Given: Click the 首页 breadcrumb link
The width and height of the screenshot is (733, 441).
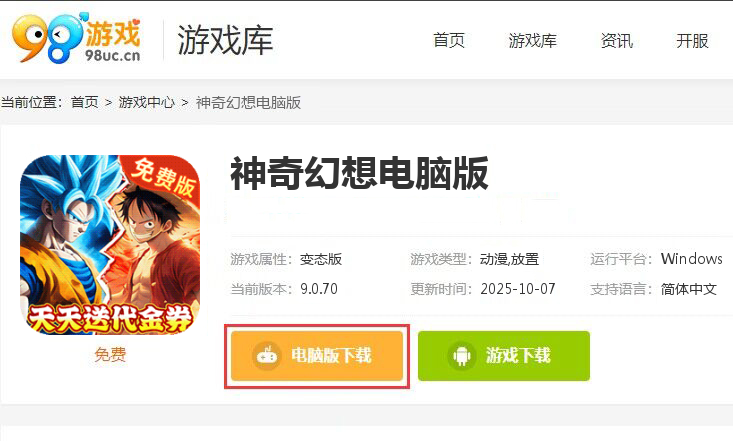Looking at the screenshot, I should (85, 102).
